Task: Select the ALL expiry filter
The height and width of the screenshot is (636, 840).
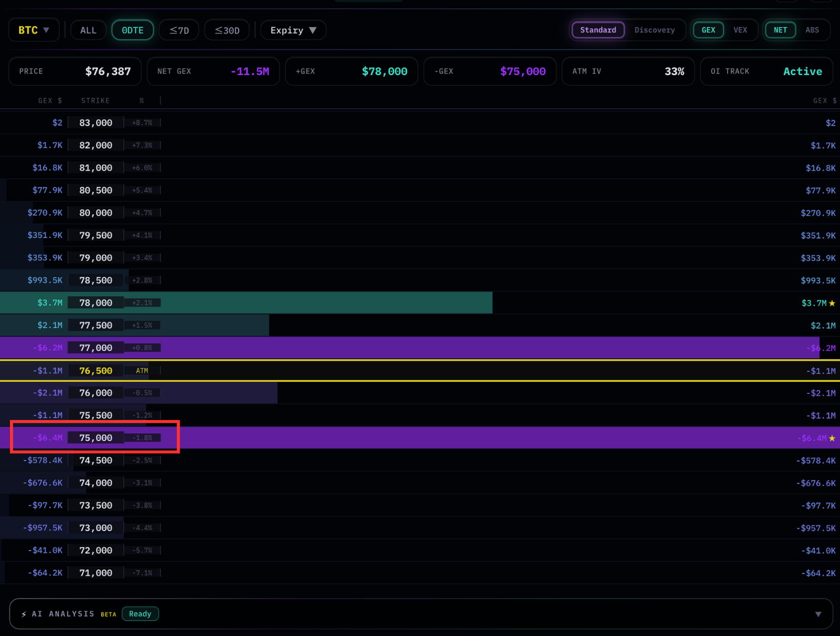Action: [88, 30]
